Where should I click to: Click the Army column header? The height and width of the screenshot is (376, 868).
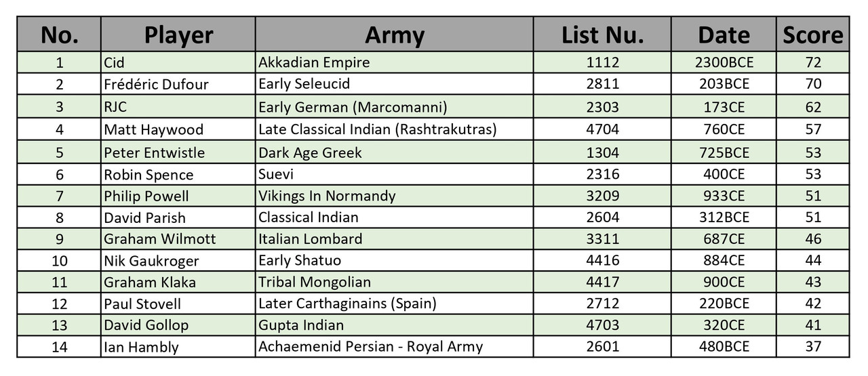(x=394, y=35)
